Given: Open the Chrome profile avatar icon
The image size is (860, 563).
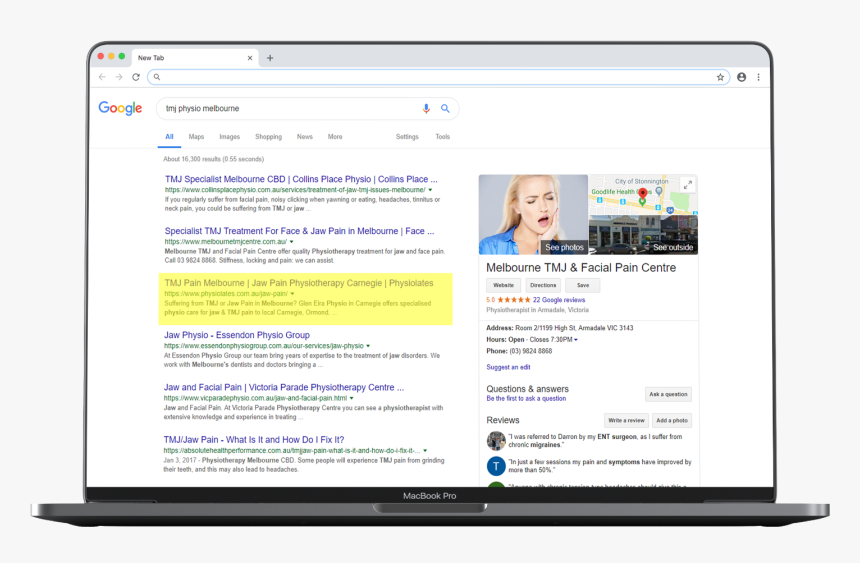Looking at the screenshot, I should pyautogui.click(x=741, y=77).
